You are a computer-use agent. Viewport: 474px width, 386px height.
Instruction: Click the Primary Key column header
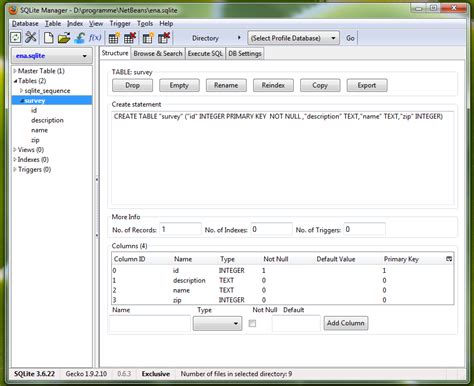[401, 259]
